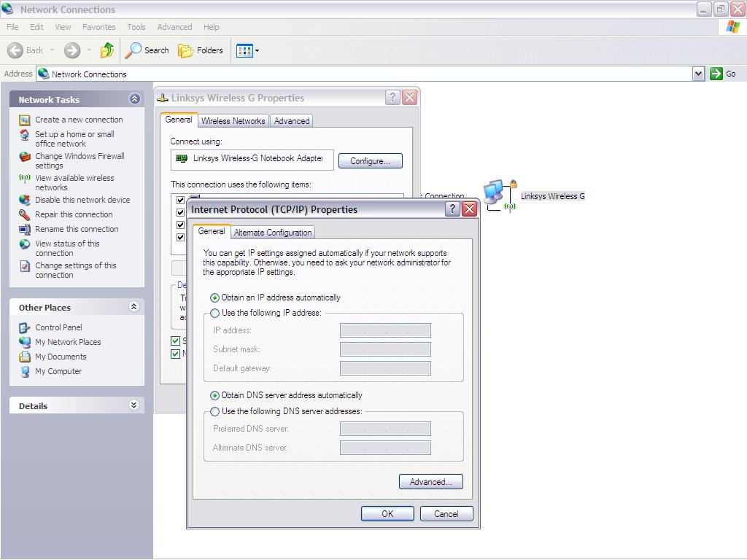Click OK in TCP/IP Properties
This screenshot has width=747, height=560.
coord(387,514)
